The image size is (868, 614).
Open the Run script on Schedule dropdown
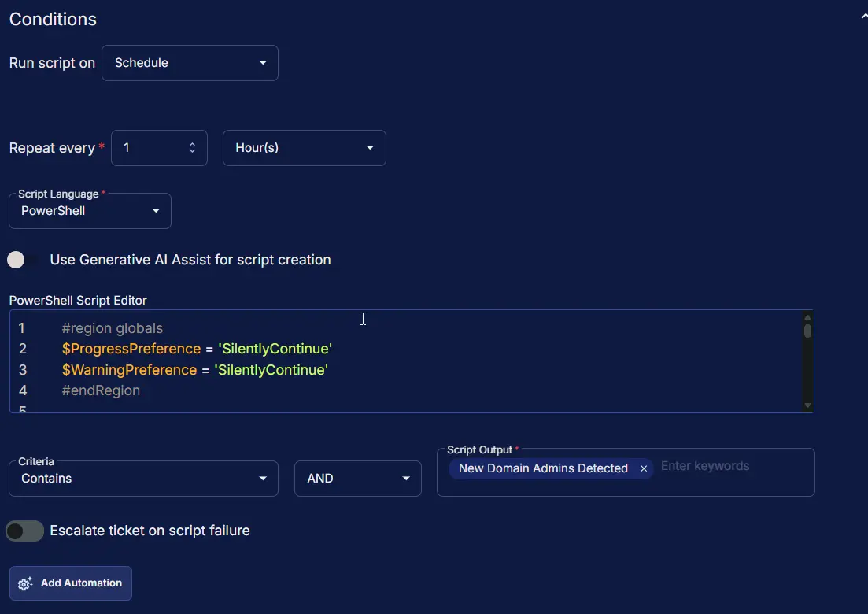(190, 63)
